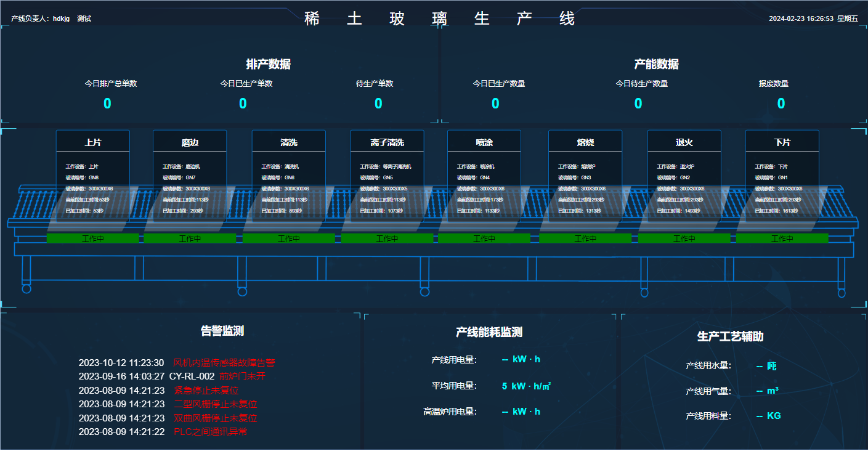Screen dimensions: 868x451
Task: Click 工作中 status indicator below 熔烧
Action: pyautogui.click(x=585, y=238)
